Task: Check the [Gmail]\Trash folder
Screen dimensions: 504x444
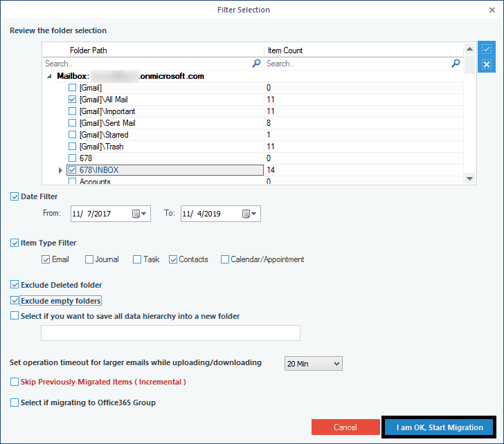Action: (72, 147)
